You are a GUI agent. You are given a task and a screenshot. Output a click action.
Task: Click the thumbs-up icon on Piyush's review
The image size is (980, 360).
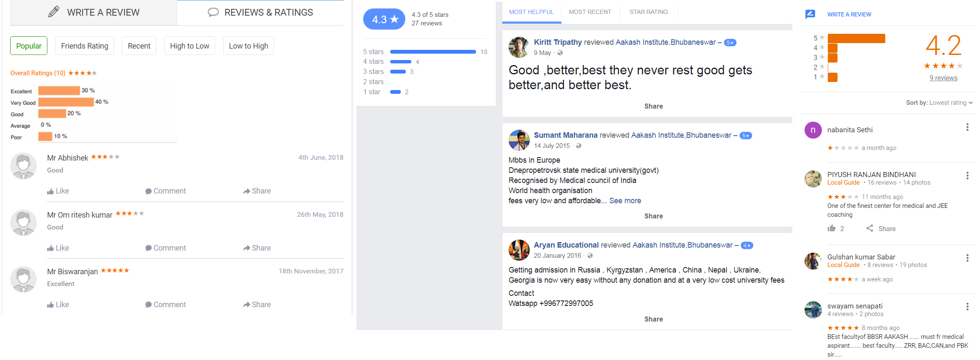pyautogui.click(x=832, y=229)
